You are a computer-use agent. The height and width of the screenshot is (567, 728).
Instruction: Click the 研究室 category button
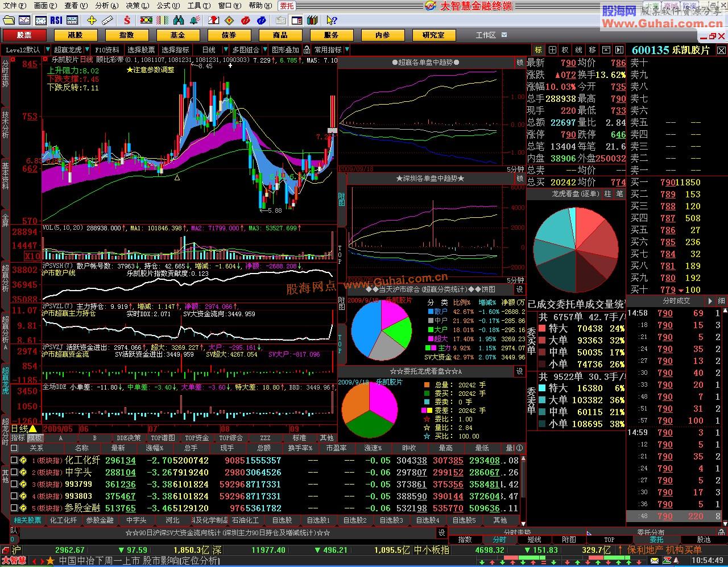pos(433,35)
